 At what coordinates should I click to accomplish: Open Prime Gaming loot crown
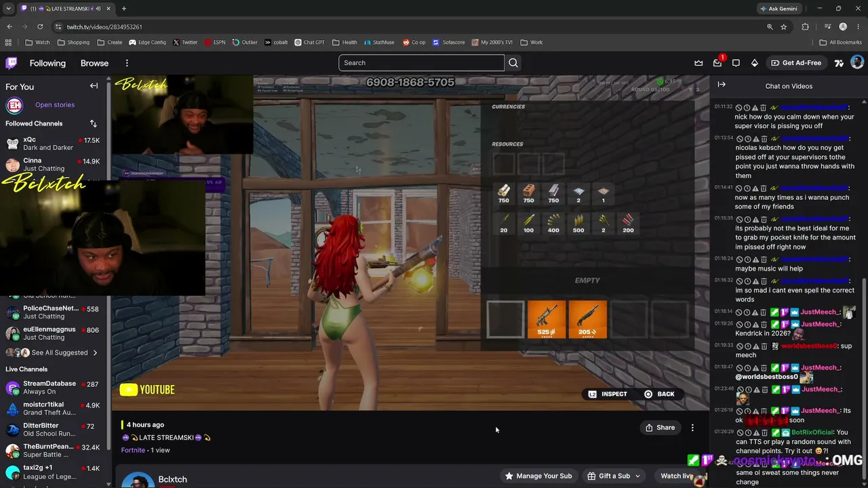click(x=698, y=63)
